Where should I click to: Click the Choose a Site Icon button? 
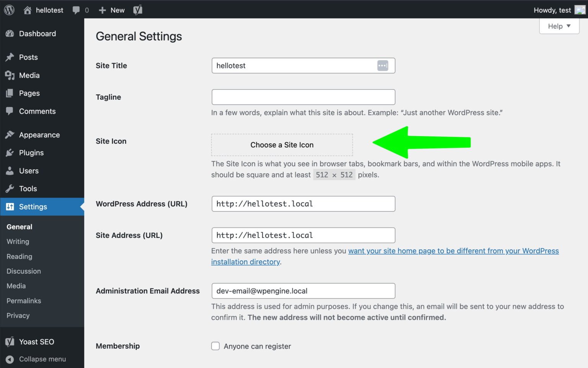point(282,145)
